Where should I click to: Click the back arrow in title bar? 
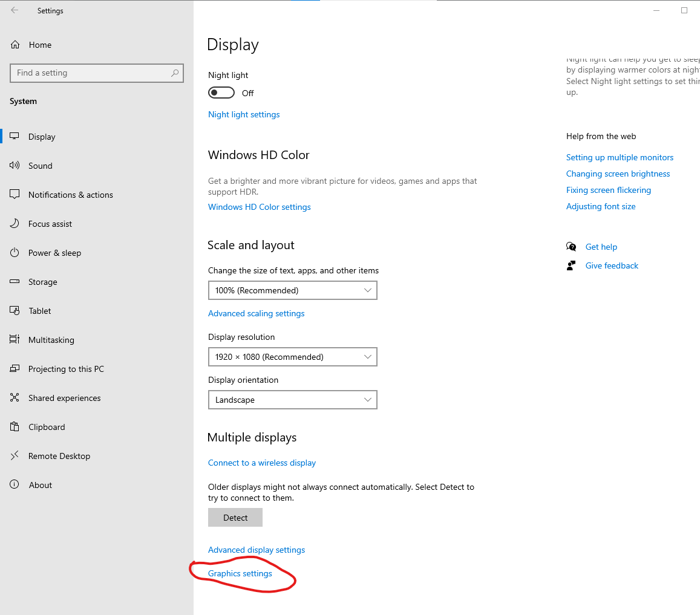coord(15,10)
